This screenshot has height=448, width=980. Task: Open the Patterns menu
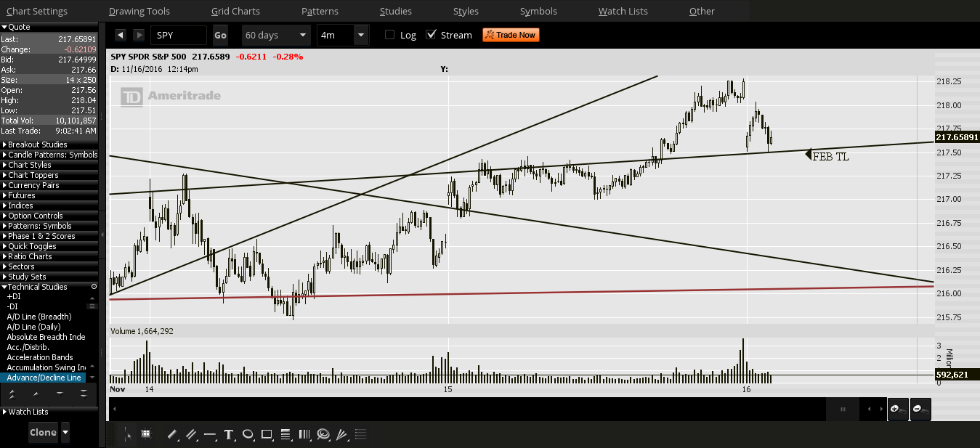point(320,11)
